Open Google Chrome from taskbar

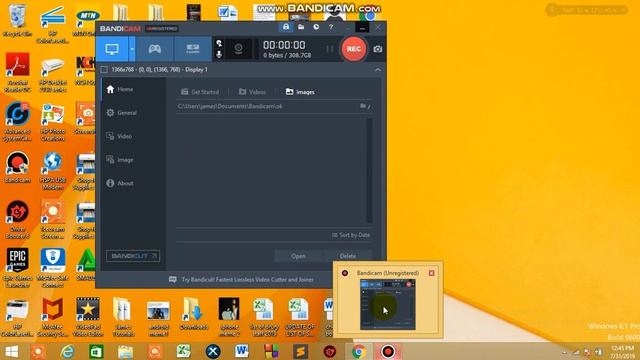point(359,351)
